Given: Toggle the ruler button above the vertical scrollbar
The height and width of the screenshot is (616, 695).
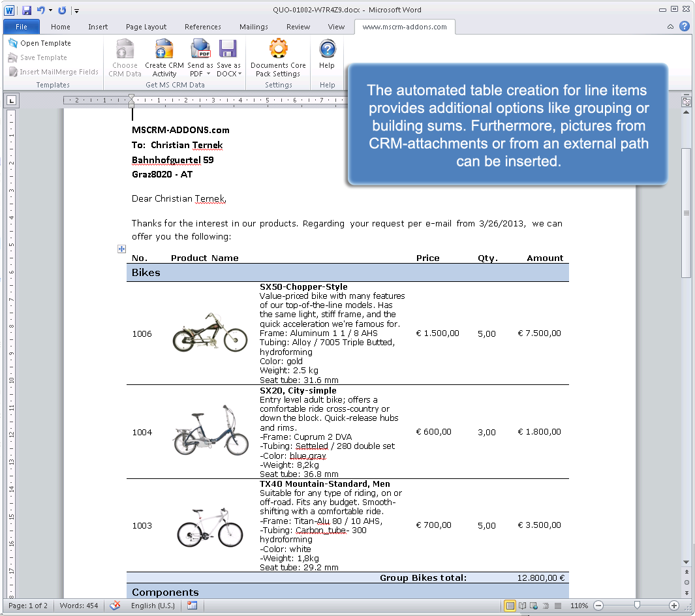Looking at the screenshot, I should (x=686, y=102).
